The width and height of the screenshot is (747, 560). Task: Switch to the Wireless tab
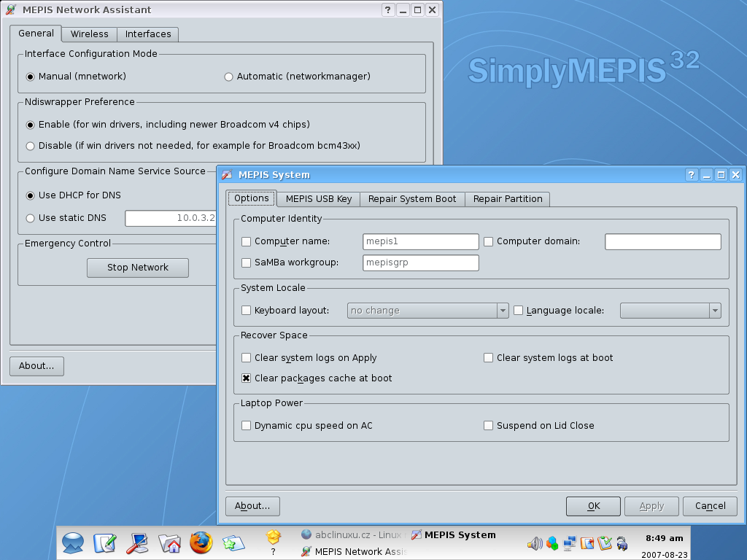[x=89, y=34]
